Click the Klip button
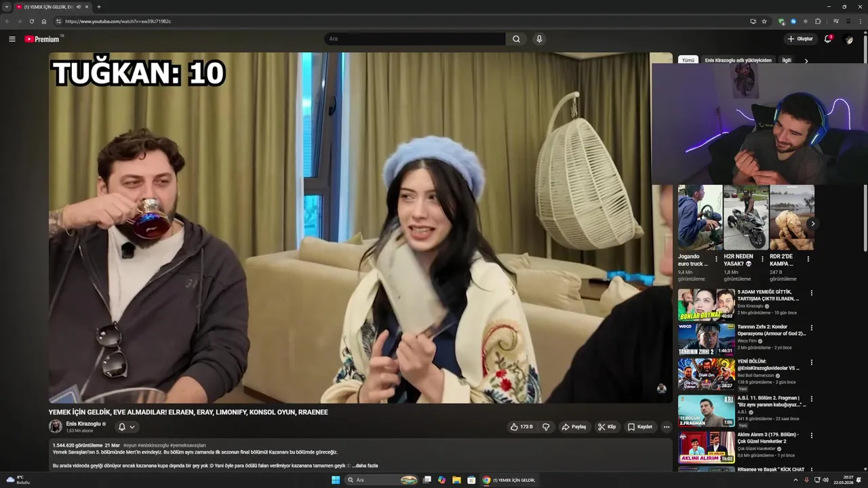Screen dimensions: 868x488 (607, 427)
